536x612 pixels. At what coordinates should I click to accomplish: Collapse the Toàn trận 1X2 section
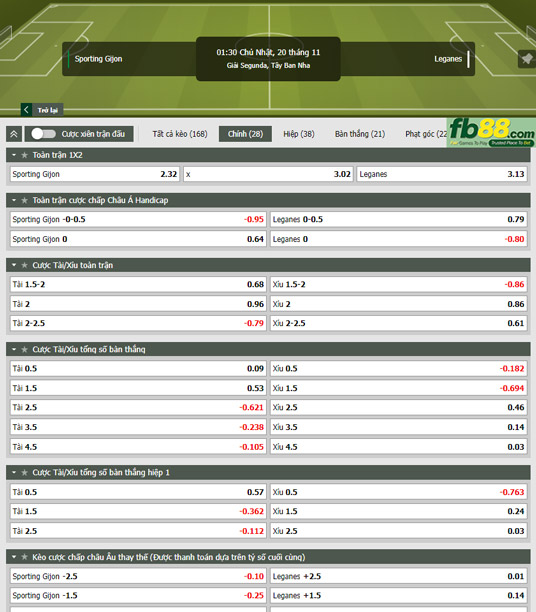(x=14, y=155)
